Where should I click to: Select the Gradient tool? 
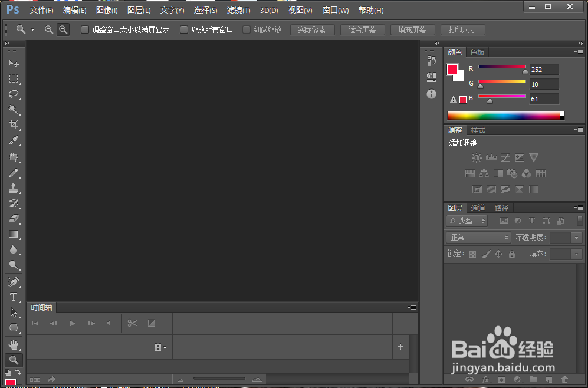point(14,234)
